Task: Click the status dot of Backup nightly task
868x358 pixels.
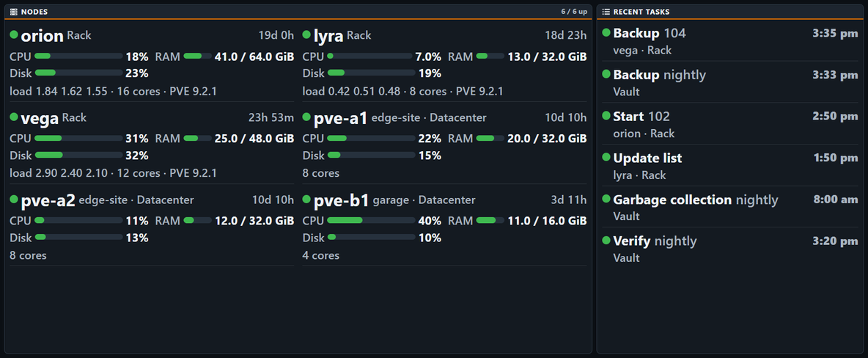Action: tap(606, 74)
